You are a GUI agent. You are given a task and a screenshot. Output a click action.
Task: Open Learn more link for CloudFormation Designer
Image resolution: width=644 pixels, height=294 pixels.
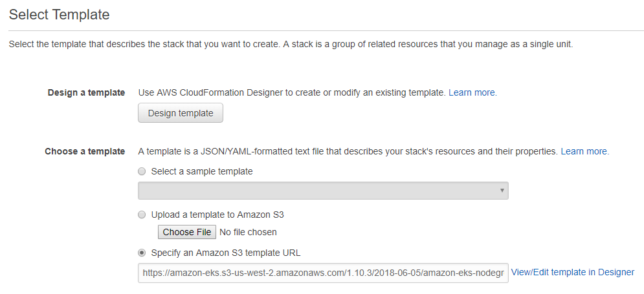click(472, 92)
